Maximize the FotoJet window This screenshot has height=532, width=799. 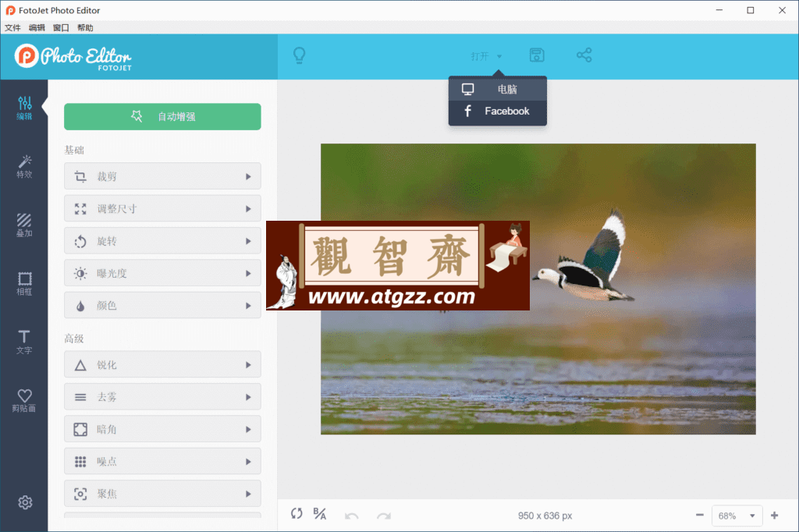coord(751,10)
